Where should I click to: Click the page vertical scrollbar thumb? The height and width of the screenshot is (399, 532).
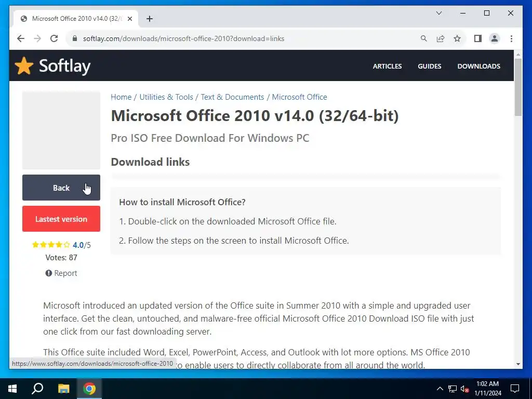click(x=518, y=87)
